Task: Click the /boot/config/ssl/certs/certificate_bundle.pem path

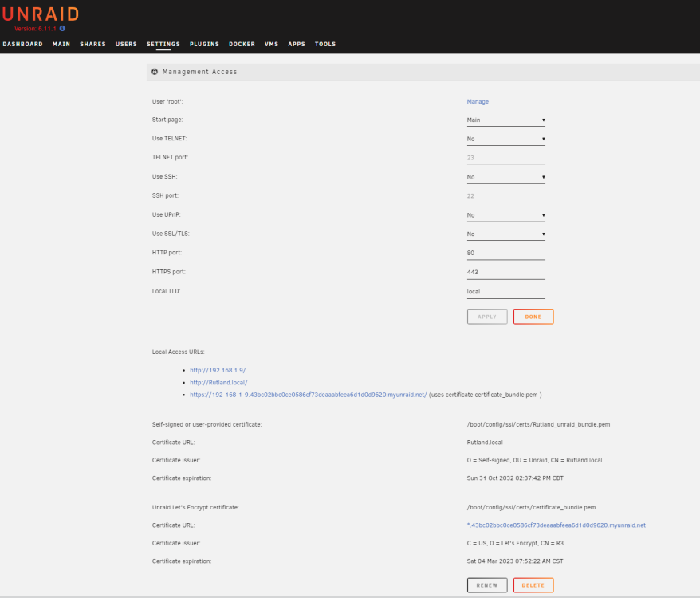Action: (x=531, y=508)
